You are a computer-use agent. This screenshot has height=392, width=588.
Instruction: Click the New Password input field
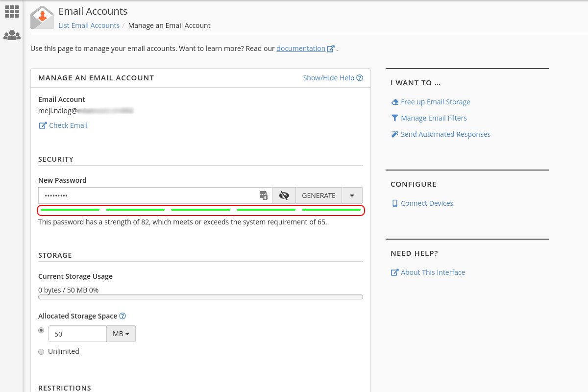[147, 196]
